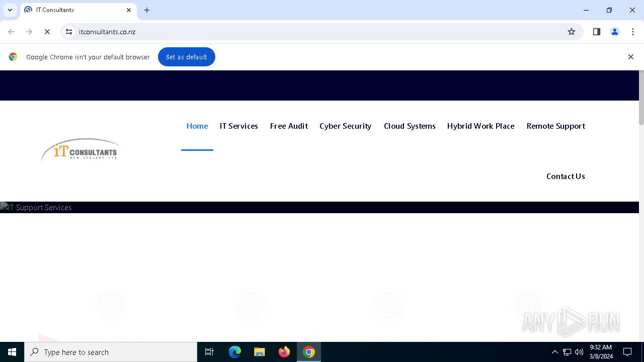The width and height of the screenshot is (644, 362).
Task: Open File Explorer from the taskbar
Action: pyautogui.click(x=260, y=352)
